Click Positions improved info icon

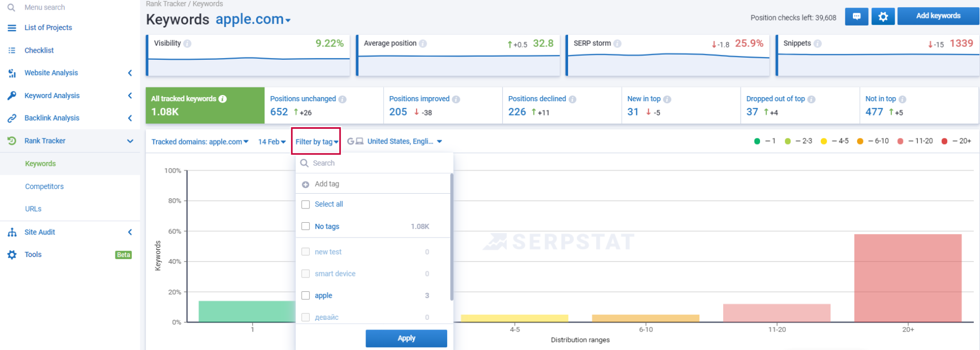(456, 99)
